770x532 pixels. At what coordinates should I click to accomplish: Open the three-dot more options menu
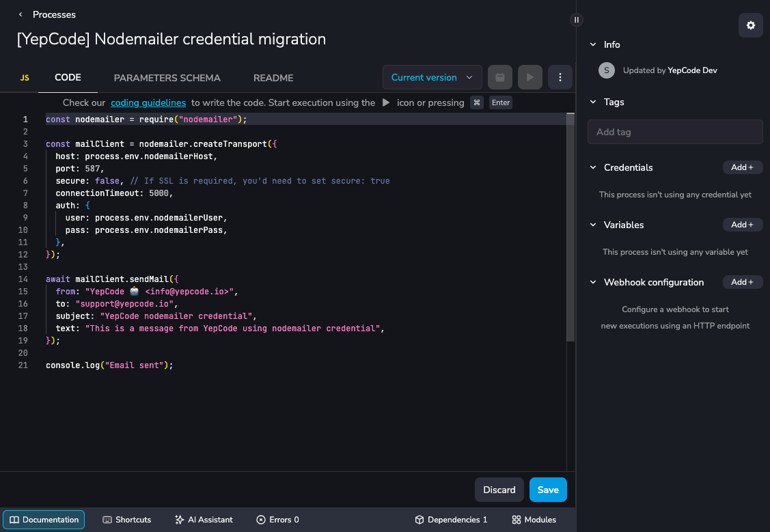pos(560,78)
